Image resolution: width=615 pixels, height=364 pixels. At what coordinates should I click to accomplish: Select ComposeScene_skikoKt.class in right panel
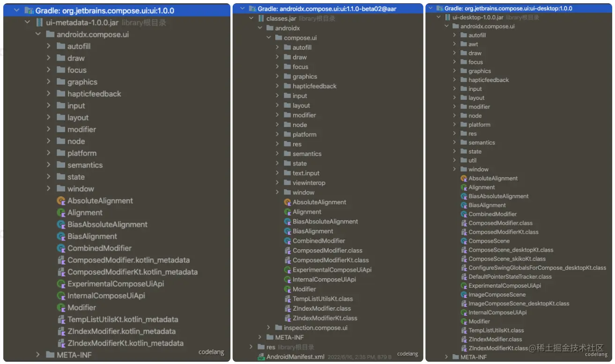tap(507, 259)
